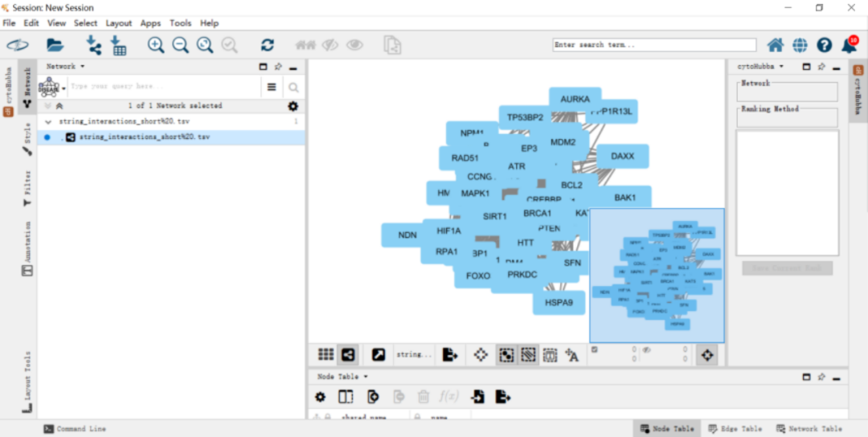Go to Cytoscape home icon
The width and height of the screenshot is (868, 437).
point(775,45)
